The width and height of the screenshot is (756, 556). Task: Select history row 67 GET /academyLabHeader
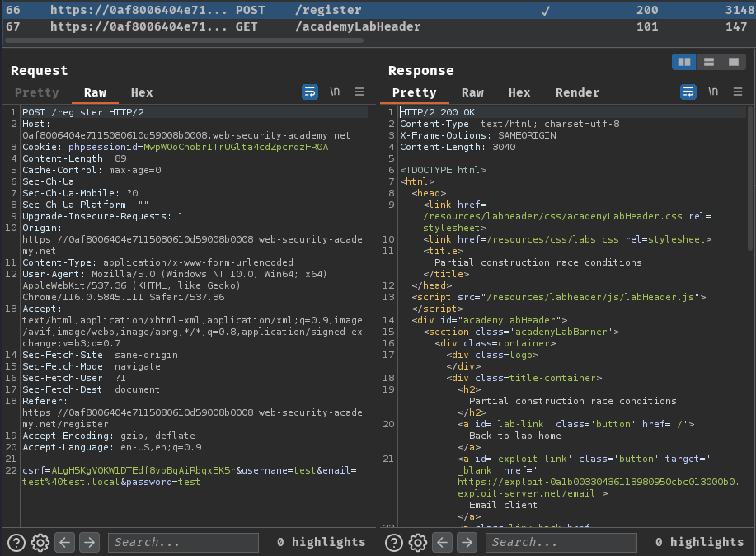tap(378, 26)
